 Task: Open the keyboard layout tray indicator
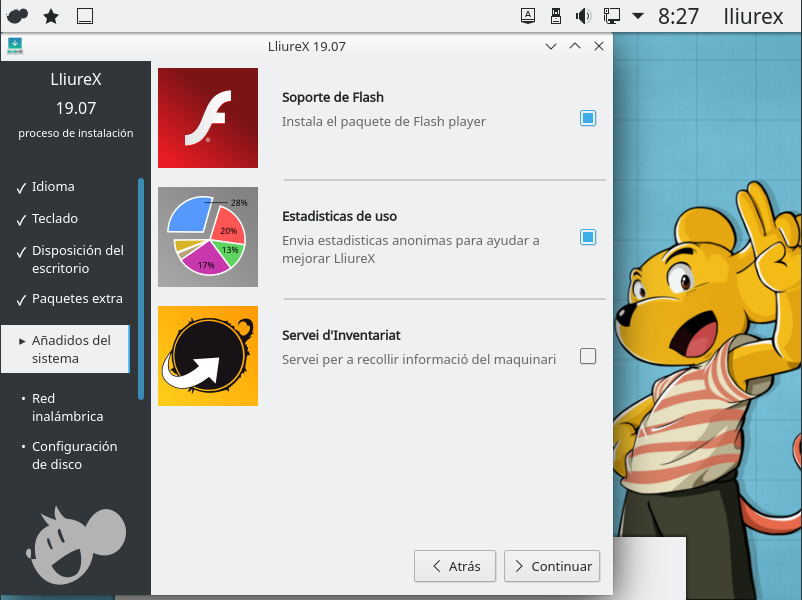[x=528, y=16]
